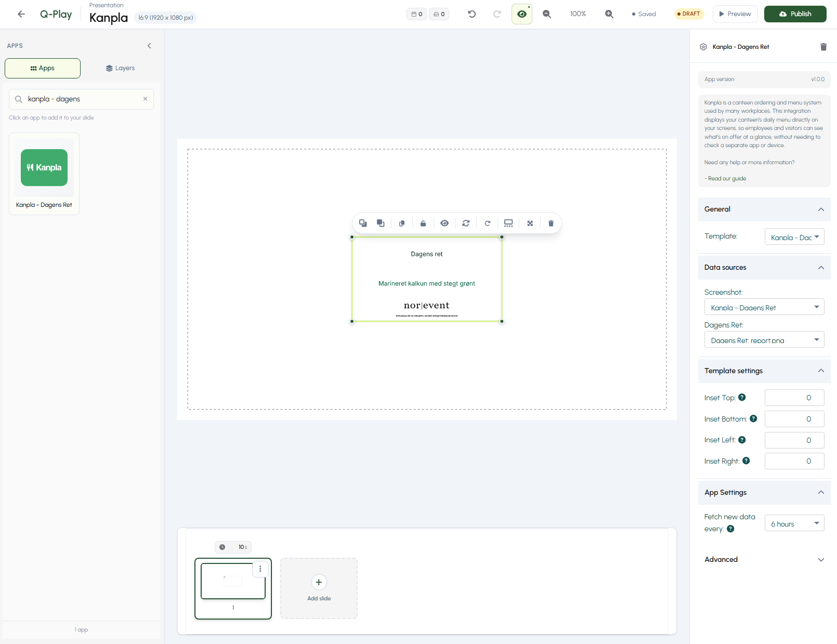Open slide 1 options menu
The height and width of the screenshot is (644, 837).
point(260,569)
